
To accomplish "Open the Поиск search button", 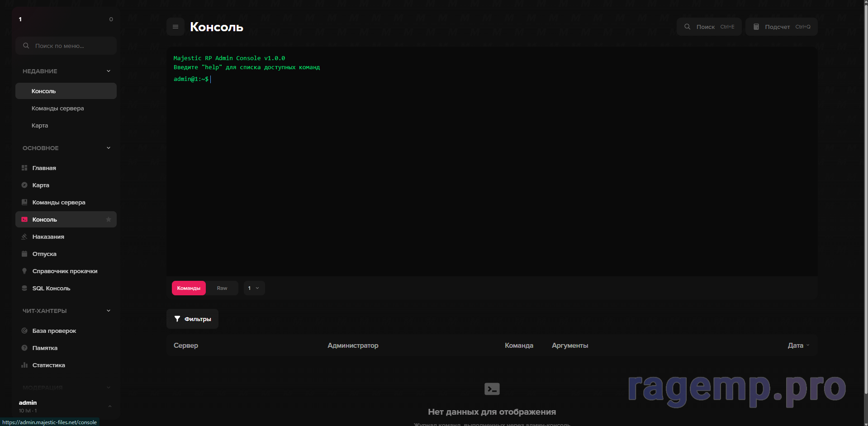I will tap(709, 27).
